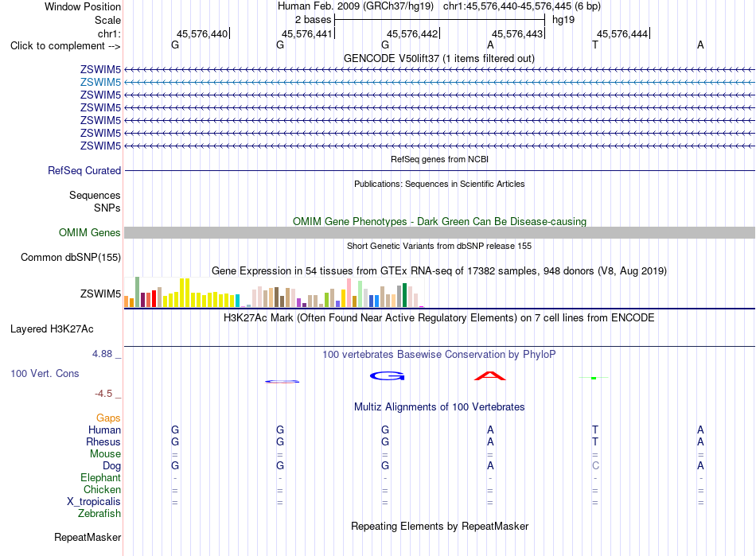Click the T base in reference sequence row

click(595, 45)
